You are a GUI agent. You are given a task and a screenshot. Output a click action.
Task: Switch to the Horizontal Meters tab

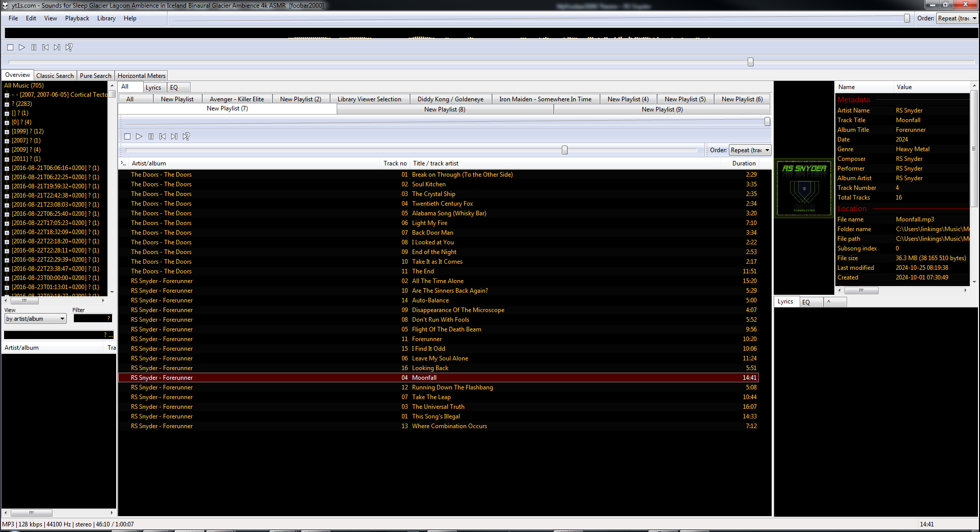(x=142, y=76)
